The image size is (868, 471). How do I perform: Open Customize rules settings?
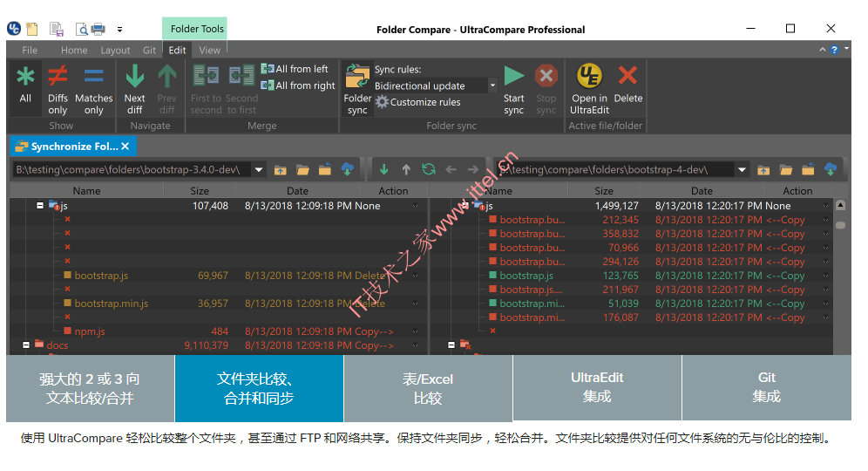(418, 102)
